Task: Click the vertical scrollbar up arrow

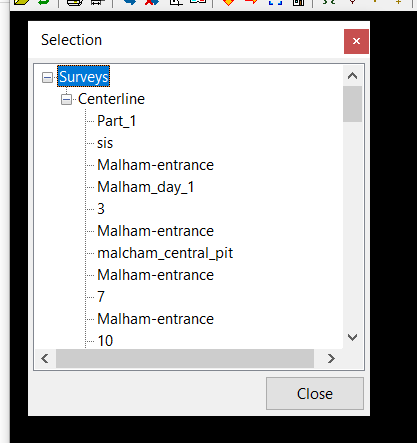Action: coord(352,76)
